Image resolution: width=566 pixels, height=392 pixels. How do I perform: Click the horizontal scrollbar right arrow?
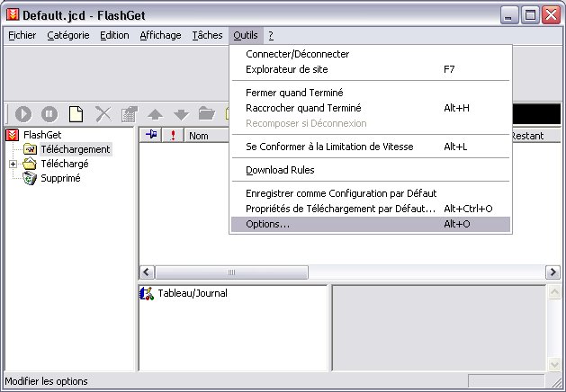tap(553, 272)
